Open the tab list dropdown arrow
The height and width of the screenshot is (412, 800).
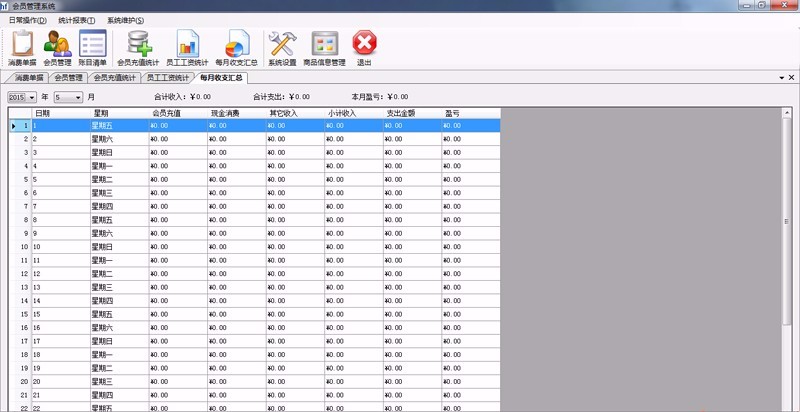coord(782,78)
